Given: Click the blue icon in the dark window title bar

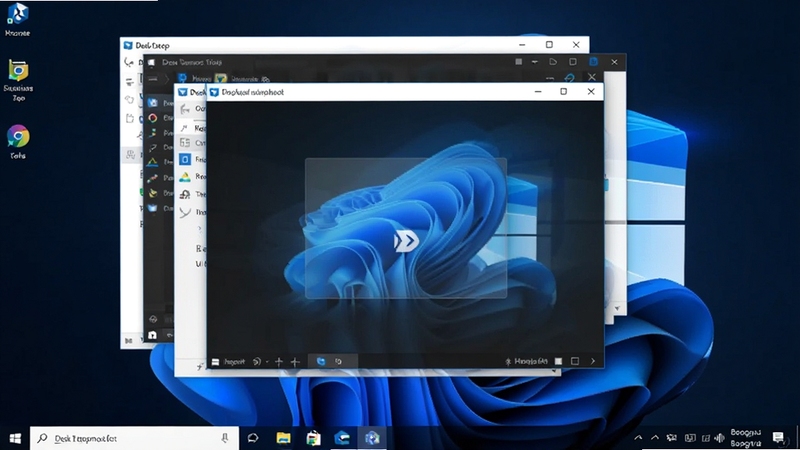Looking at the screenshot, I should pyautogui.click(x=593, y=62).
